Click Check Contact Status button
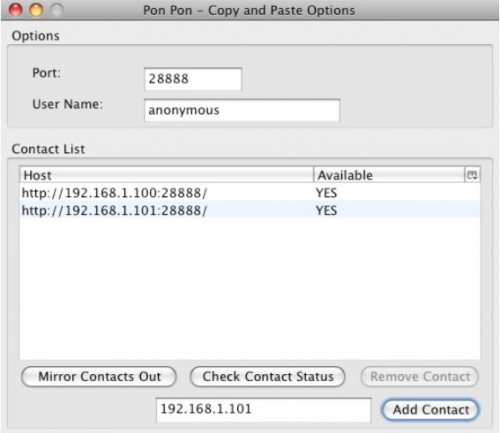This screenshot has width=500, height=433. (268, 377)
